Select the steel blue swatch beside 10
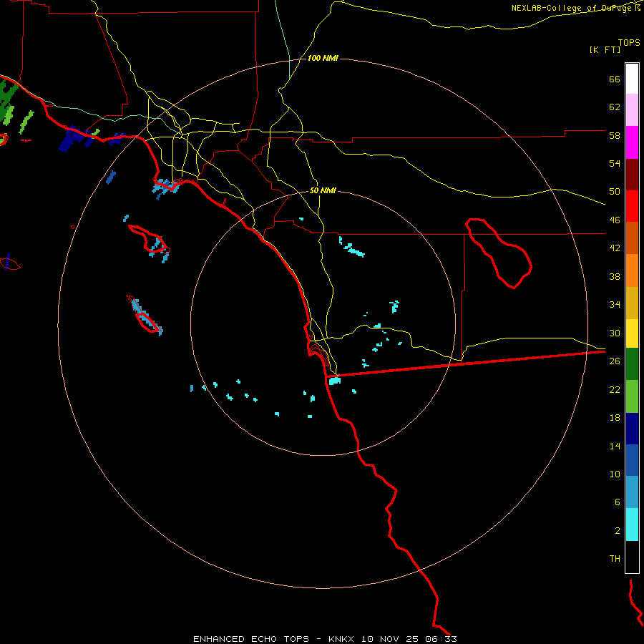The image size is (644, 644). [x=632, y=492]
